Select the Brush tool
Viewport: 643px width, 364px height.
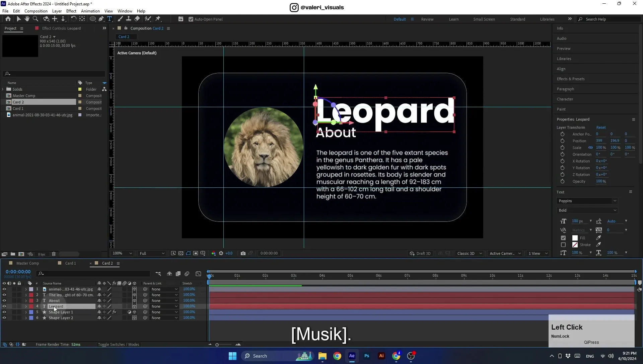[120, 19]
